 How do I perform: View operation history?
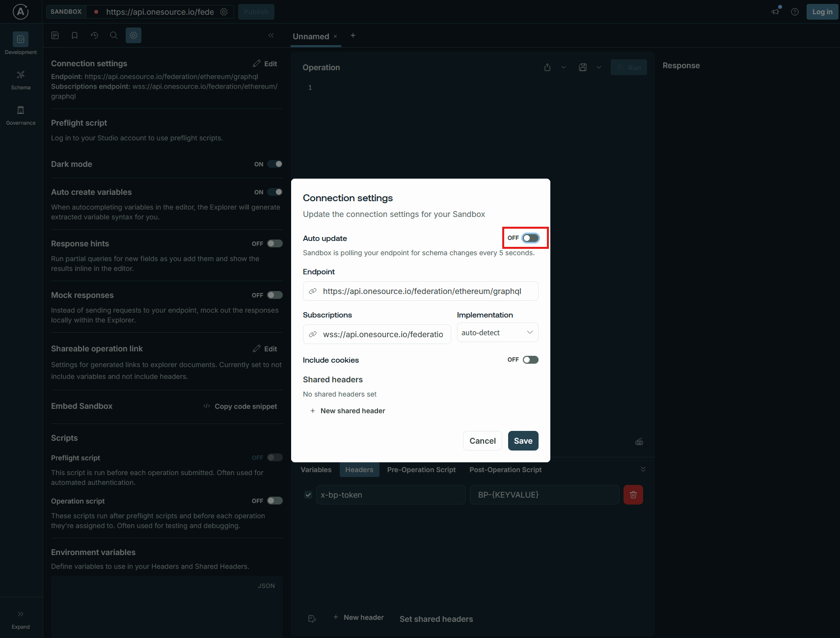coord(94,35)
